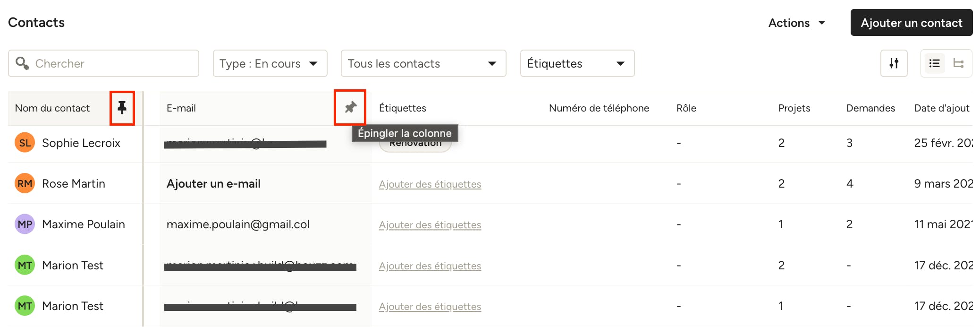Click the search magnifier icon

pyautogui.click(x=22, y=63)
